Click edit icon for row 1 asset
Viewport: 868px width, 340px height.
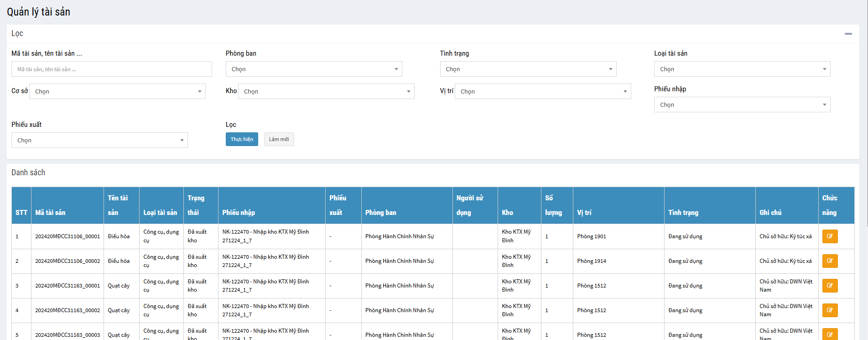(x=830, y=236)
